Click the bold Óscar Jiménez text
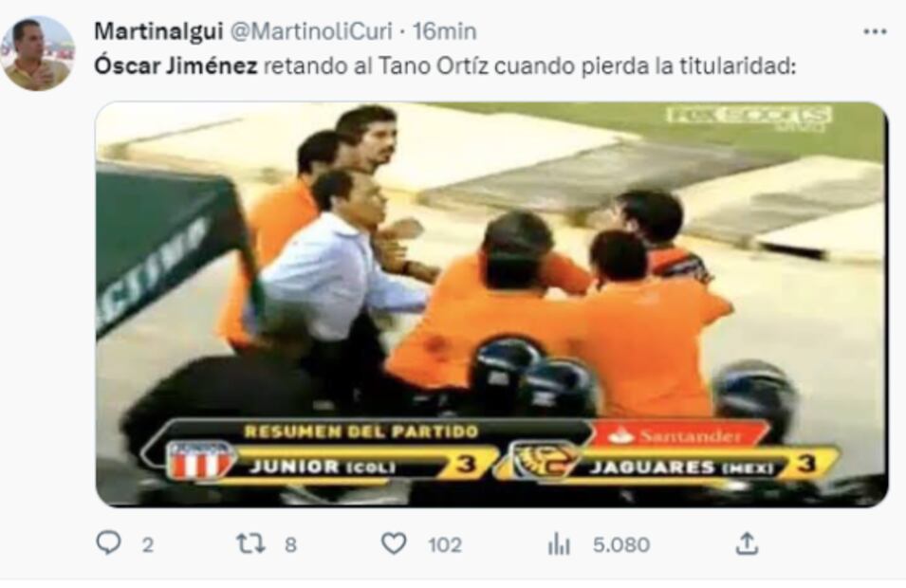The width and height of the screenshot is (906, 588). [x=176, y=65]
